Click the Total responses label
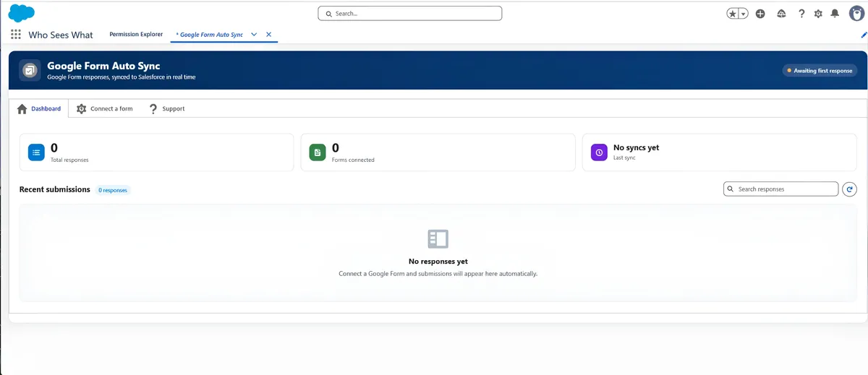The height and width of the screenshot is (375, 868). click(69, 160)
